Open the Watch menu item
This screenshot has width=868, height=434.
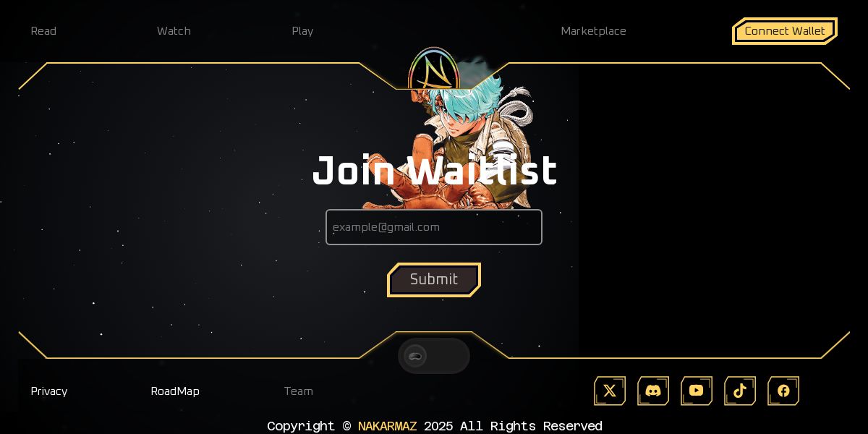pyautogui.click(x=174, y=31)
